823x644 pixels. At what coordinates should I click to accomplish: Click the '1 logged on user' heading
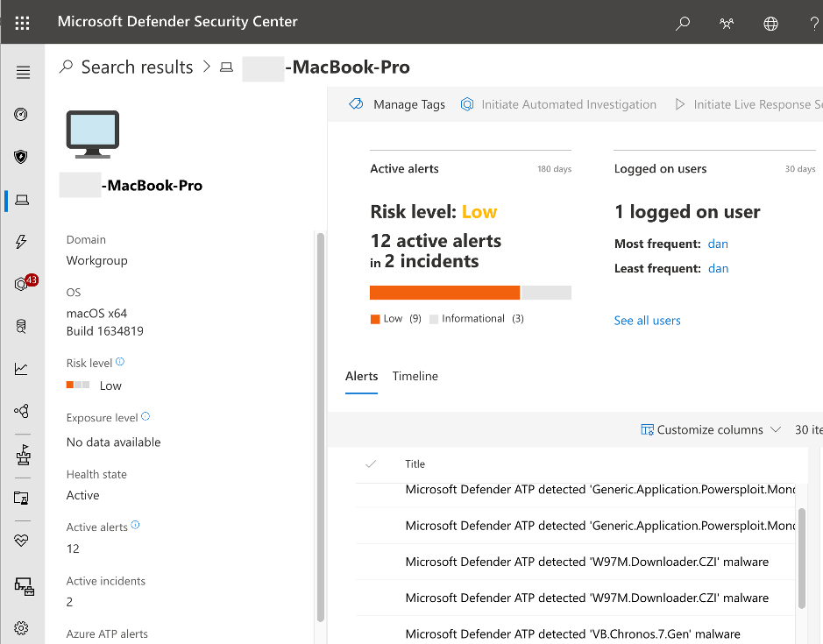[687, 212]
